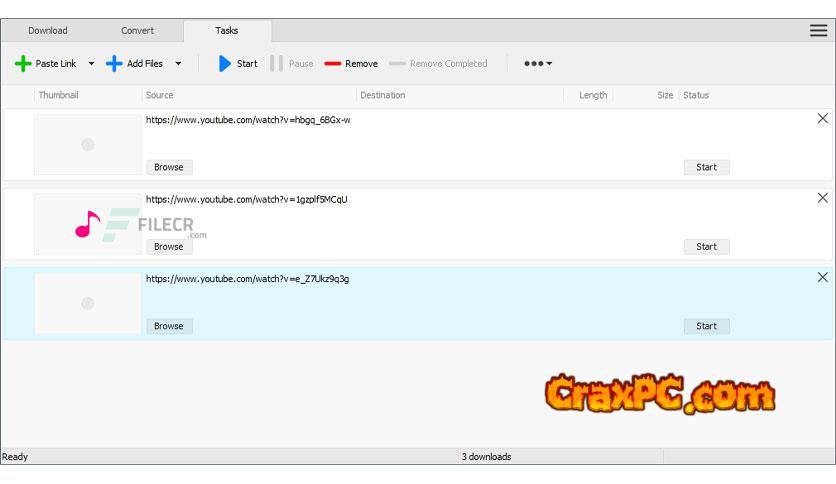Start the first YouTube download task
The image size is (836, 484).
coord(706,167)
